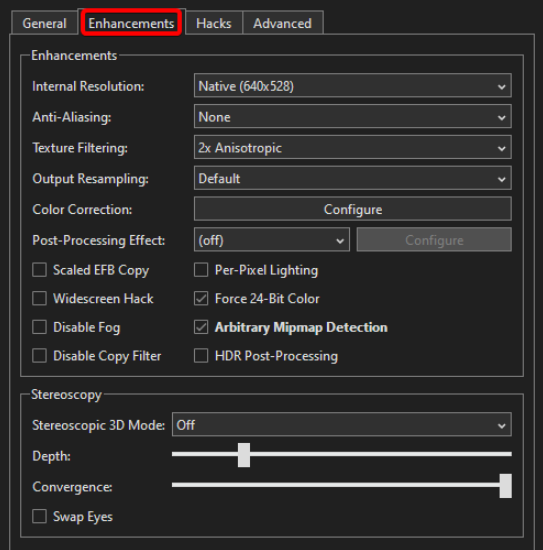Viewport: 543px width, 550px height.
Task: Click the Depth slider handle
Action: 244,455
